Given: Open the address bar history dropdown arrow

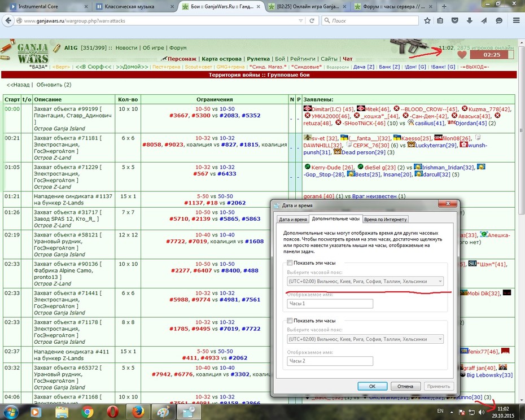Looking at the screenshot, I should click(300, 21).
